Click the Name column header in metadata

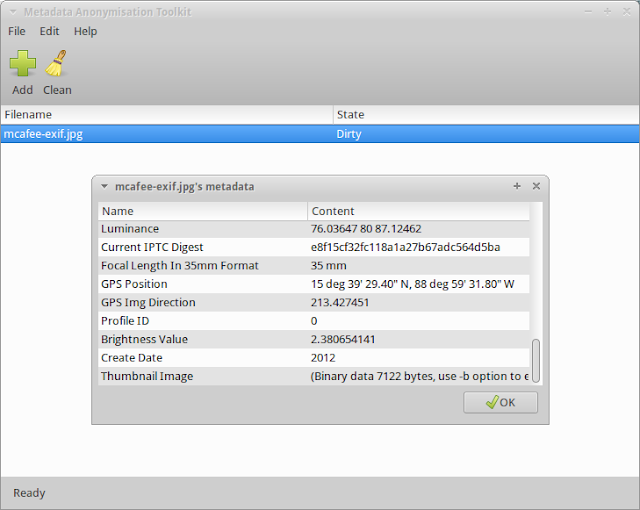click(203, 211)
